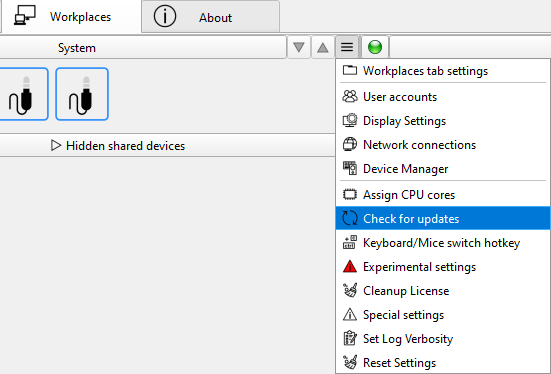The width and height of the screenshot is (551, 374).
Task: Click the refresh arrows update icon
Action: coord(350,218)
